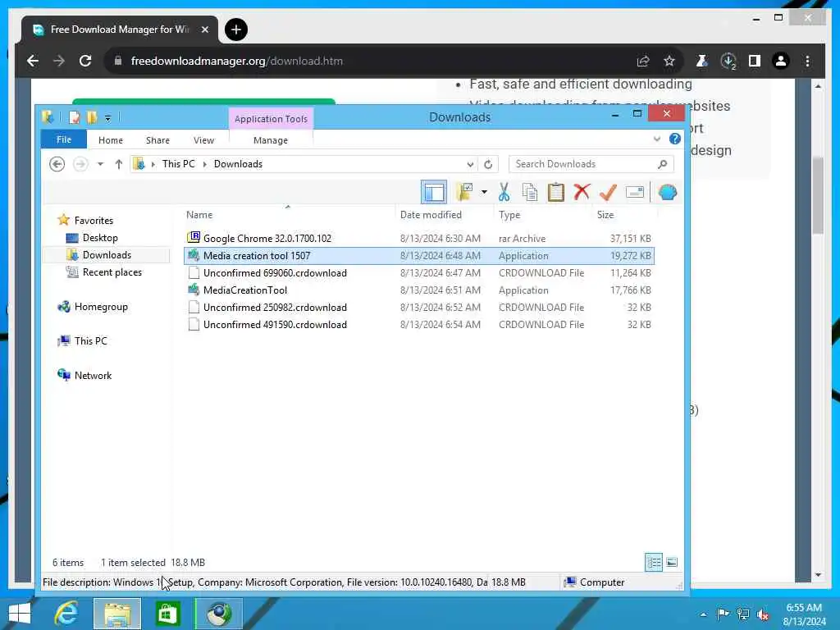Click the orange checkmark Properties icon

(608, 192)
